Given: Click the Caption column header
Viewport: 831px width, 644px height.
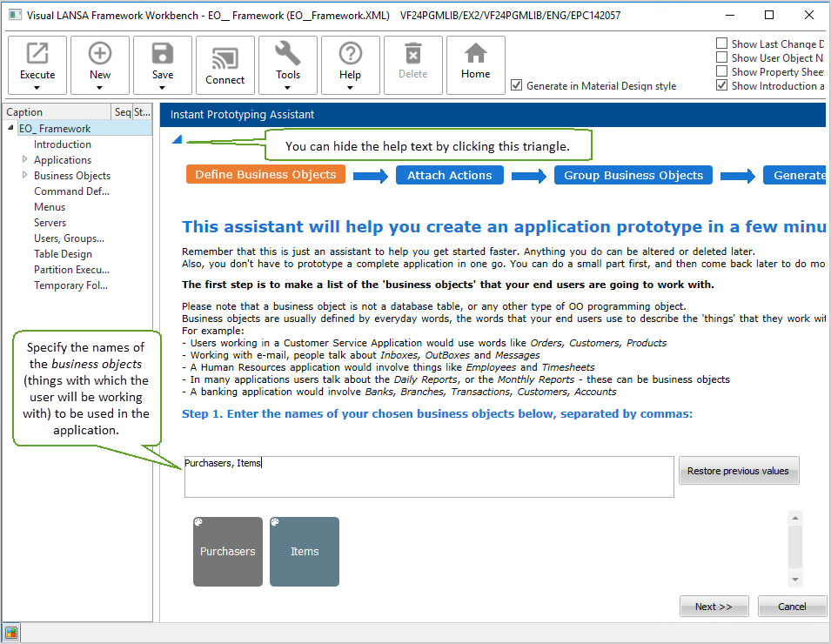Looking at the screenshot, I should 57,112.
